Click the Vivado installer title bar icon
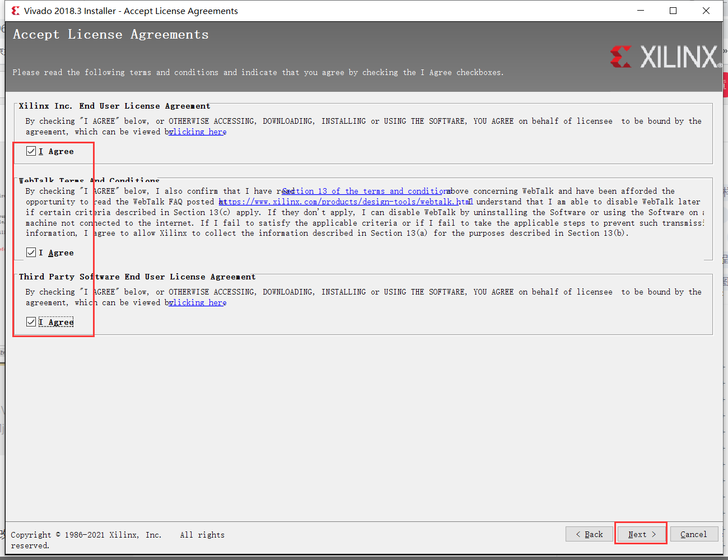 pyautogui.click(x=16, y=11)
